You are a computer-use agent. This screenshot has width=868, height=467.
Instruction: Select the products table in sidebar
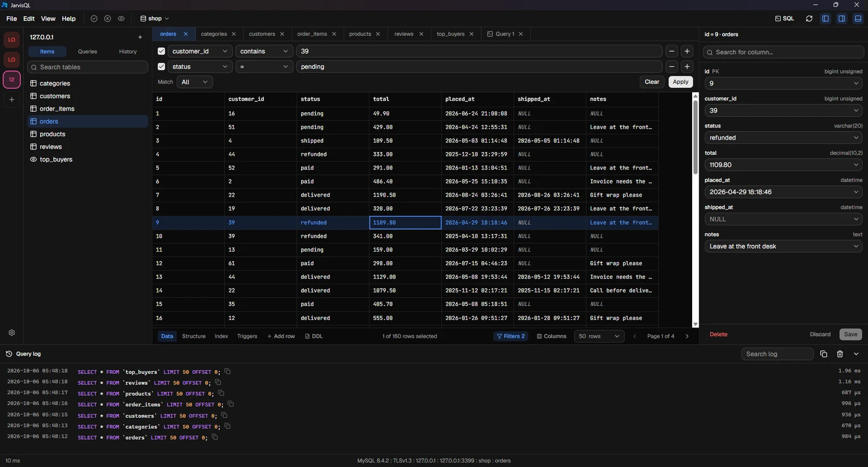(87, 134)
